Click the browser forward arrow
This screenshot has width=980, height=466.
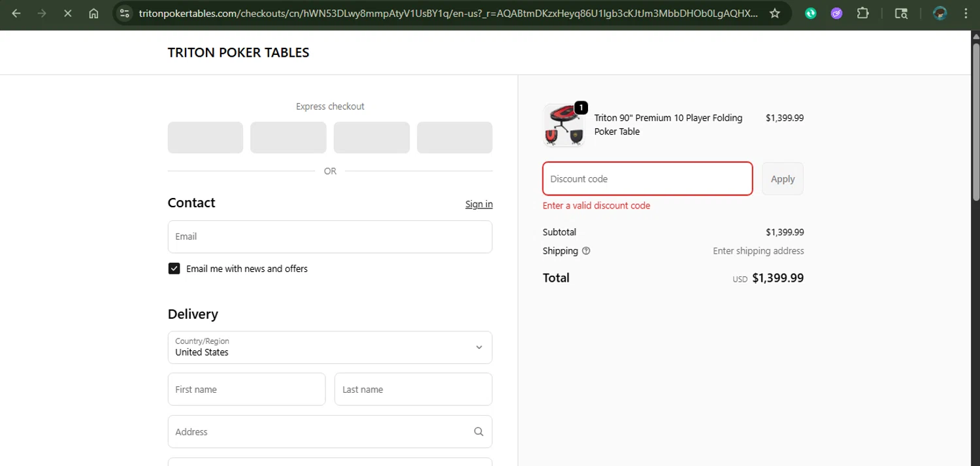point(42,13)
